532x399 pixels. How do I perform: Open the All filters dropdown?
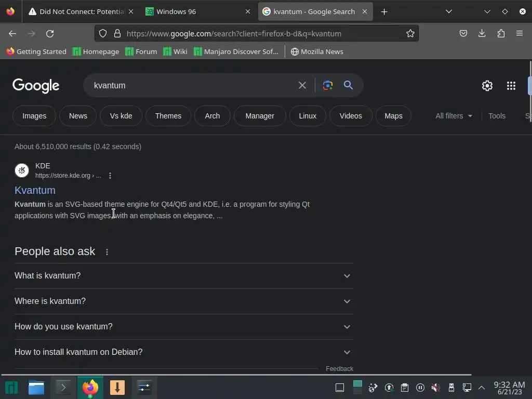click(x=454, y=116)
